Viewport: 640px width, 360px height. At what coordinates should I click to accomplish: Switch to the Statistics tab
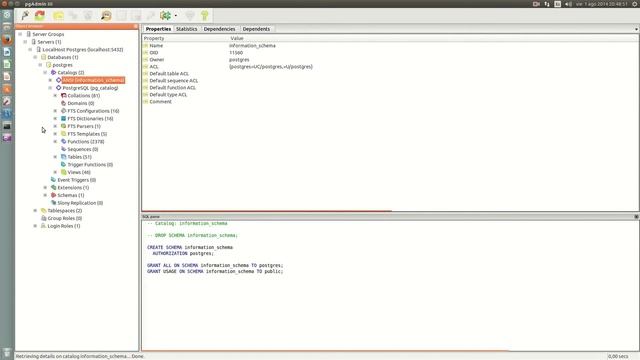pos(187,29)
